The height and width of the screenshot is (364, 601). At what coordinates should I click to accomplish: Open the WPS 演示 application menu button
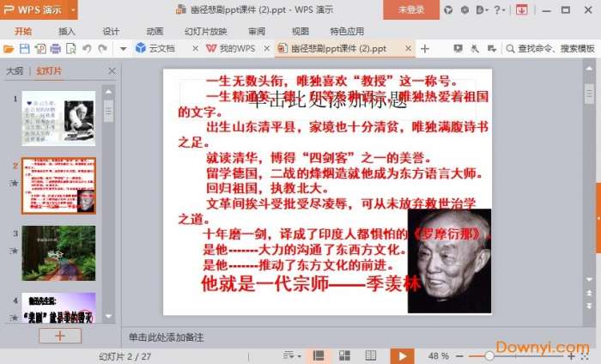(33, 9)
